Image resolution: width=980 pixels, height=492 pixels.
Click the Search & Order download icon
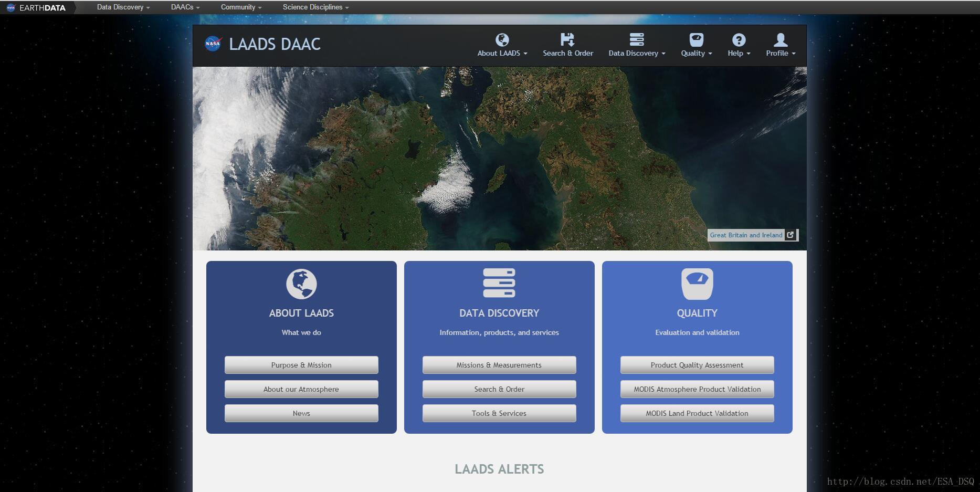tap(567, 40)
